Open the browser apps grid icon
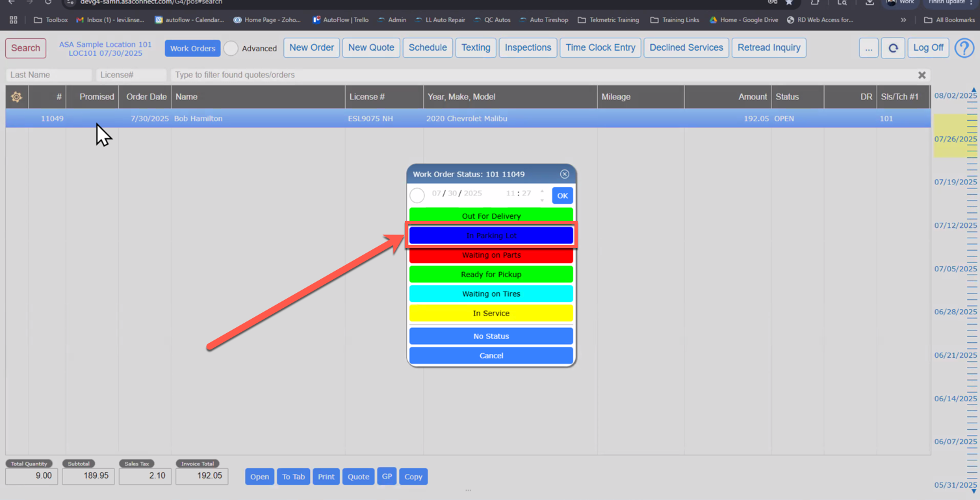Image resolution: width=980 pixels, height=500 pixels. point(13,20)
